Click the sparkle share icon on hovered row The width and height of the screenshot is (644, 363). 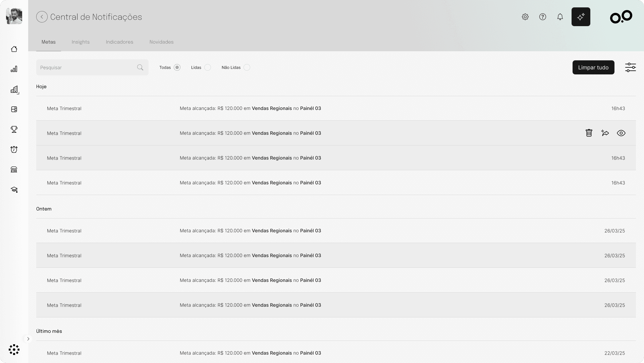pyautogui.click(x=605, y=133)
